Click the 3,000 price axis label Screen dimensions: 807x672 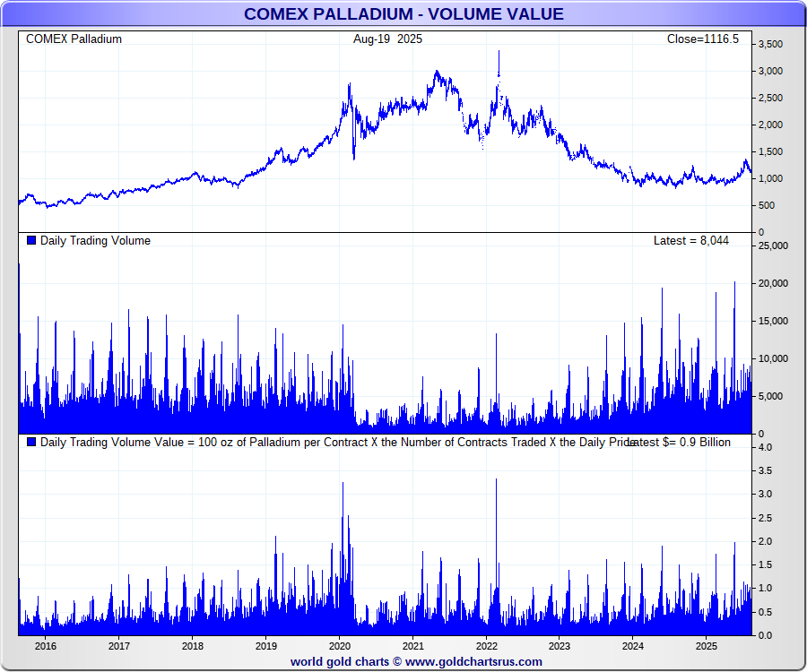(770, 71)
